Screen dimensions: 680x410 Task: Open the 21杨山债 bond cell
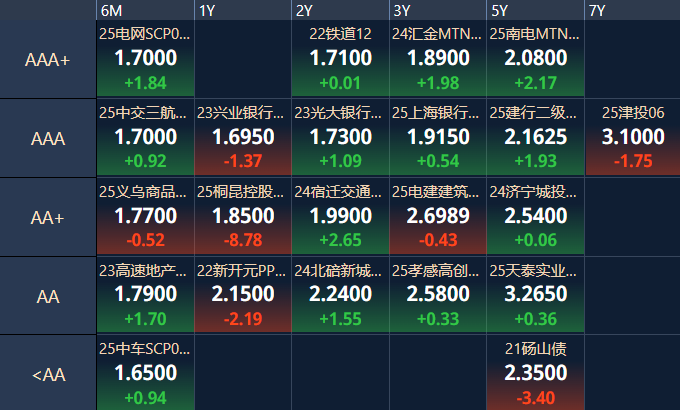(x=535, y=374)
